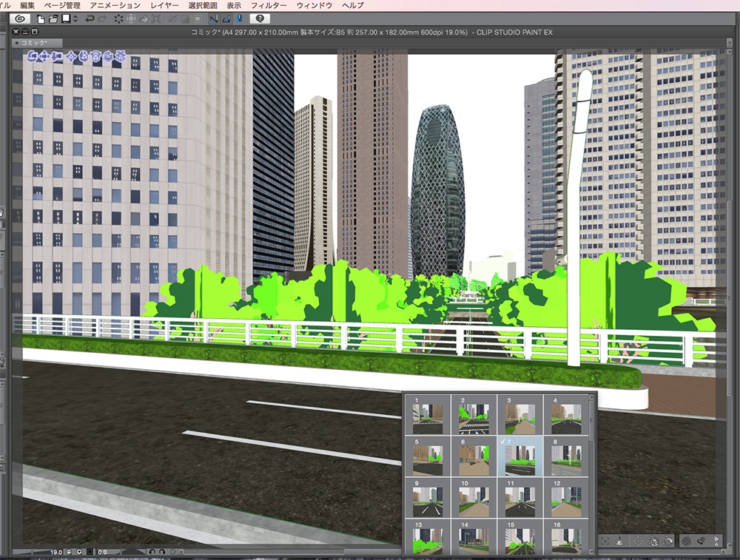Open the ウィンドウ menu

314,6
